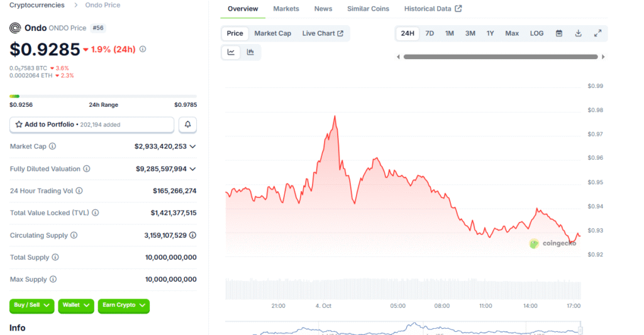Image resolution: width=644 pixels, height=335 pixels.
Task: Select the line chart view icon
Action: click(x=231, y=52)
